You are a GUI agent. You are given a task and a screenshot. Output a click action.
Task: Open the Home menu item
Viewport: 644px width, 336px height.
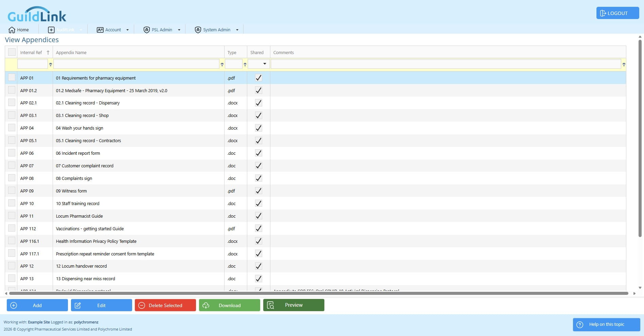(x=19, y=30)
